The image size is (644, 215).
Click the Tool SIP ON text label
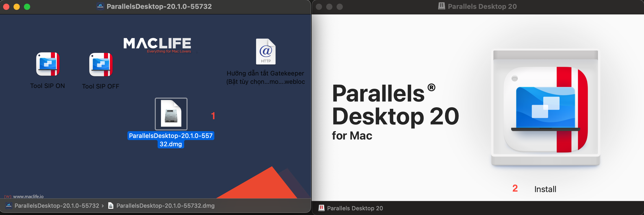pyautogui.click(x=48, y=86)
